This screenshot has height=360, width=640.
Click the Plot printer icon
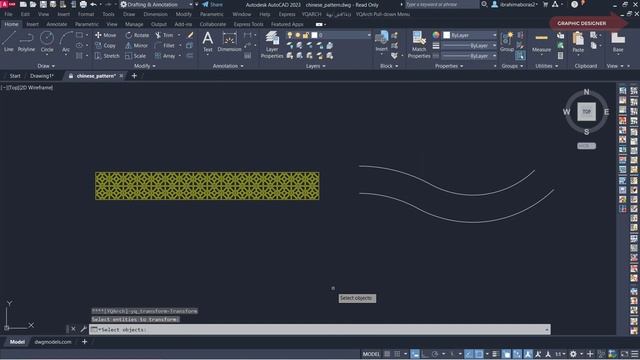pyautogui.click(x=83, y=4)
